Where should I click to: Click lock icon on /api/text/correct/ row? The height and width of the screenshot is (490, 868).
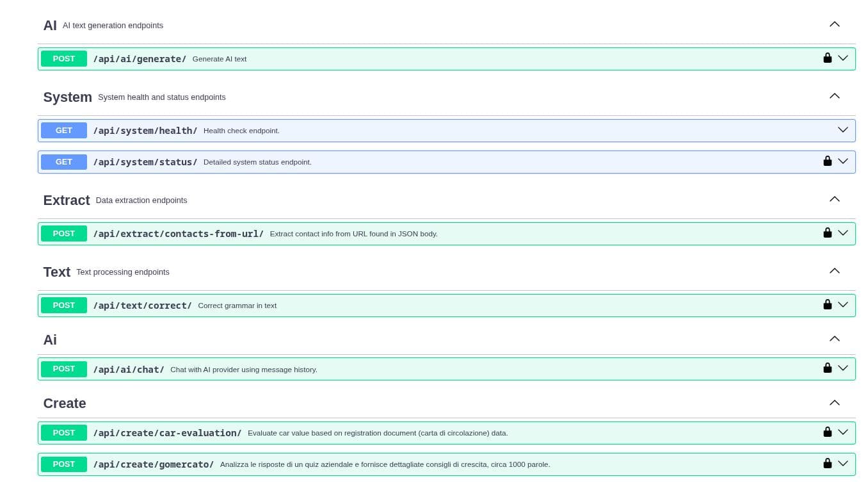[827, 305]
